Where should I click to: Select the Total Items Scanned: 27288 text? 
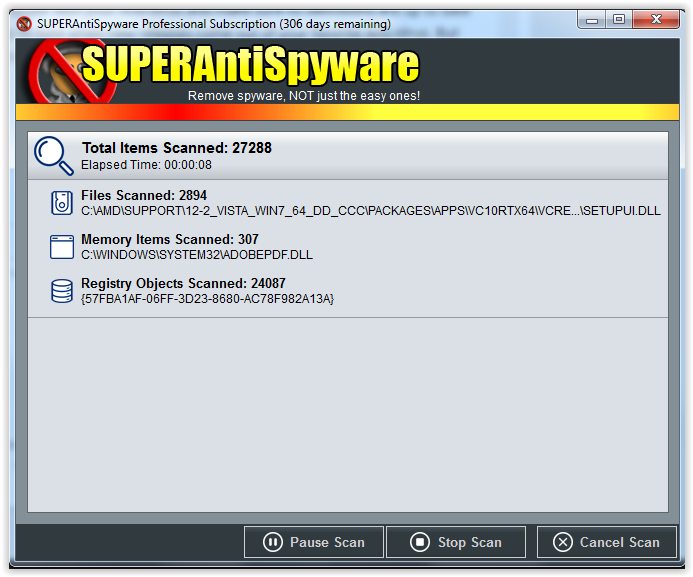(177, 148)
